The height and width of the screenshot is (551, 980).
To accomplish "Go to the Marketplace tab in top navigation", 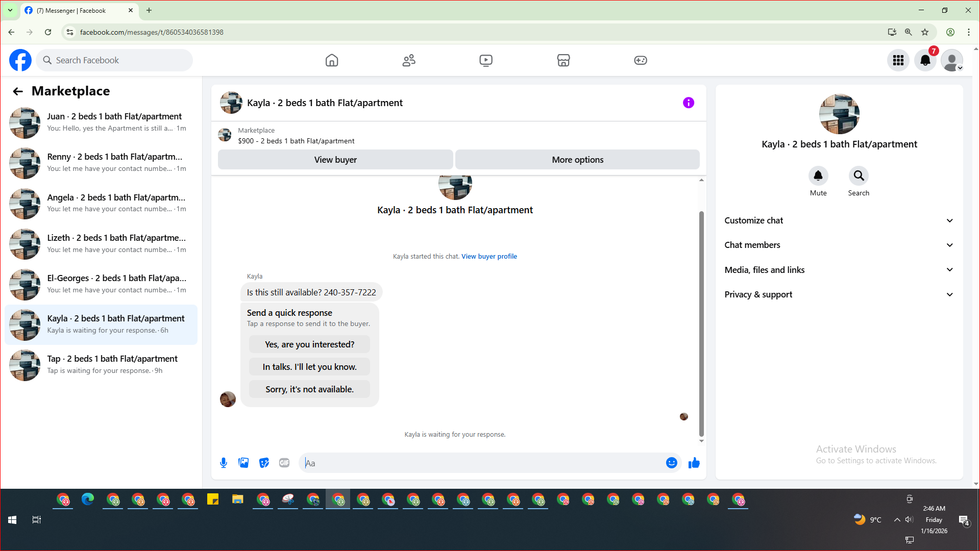I will point(563,60).
